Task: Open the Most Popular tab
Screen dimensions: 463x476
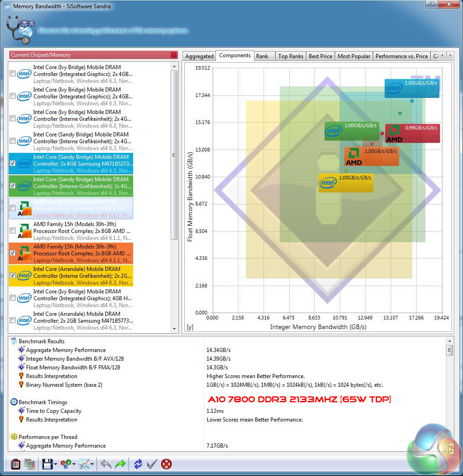Action: (x=354, y=56)
